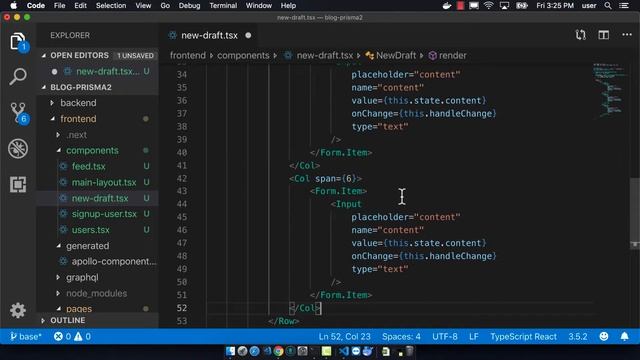The width and height of the screenshot is (640, 360).
Task: Click the base* git branch indicator
Action: pyautogui.click(x=25, y=337)
